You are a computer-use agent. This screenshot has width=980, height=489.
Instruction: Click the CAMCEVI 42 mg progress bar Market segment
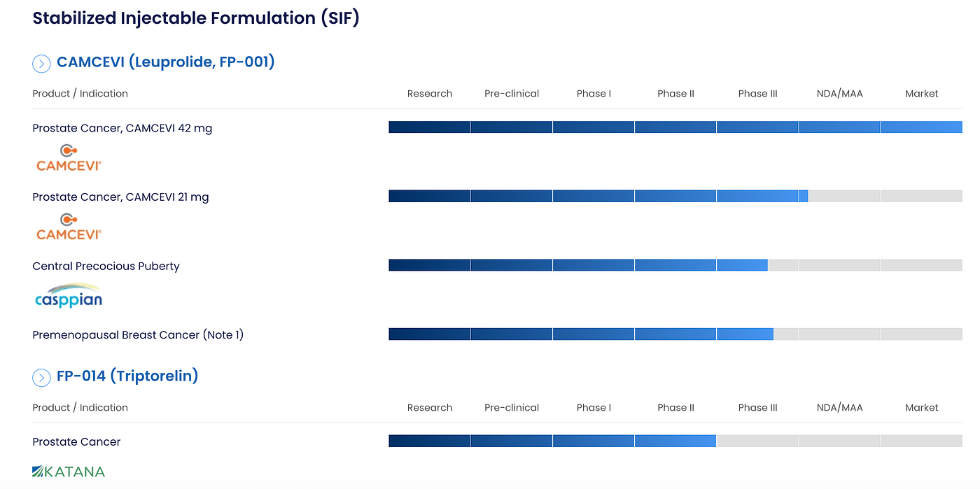[x=921, y=127]
